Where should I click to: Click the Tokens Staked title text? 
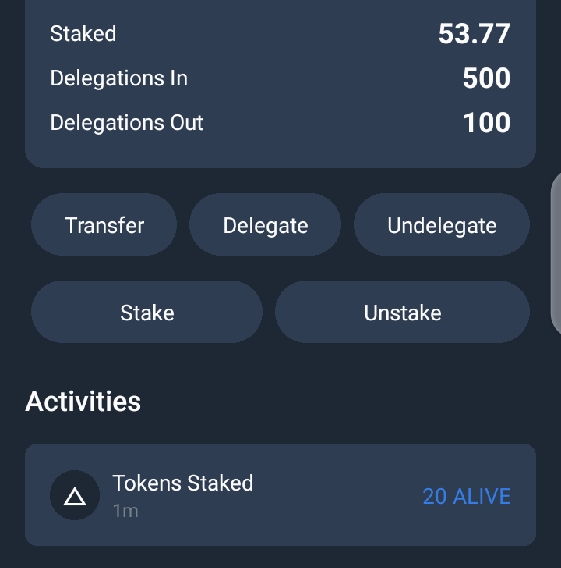(x=183, y=483)
